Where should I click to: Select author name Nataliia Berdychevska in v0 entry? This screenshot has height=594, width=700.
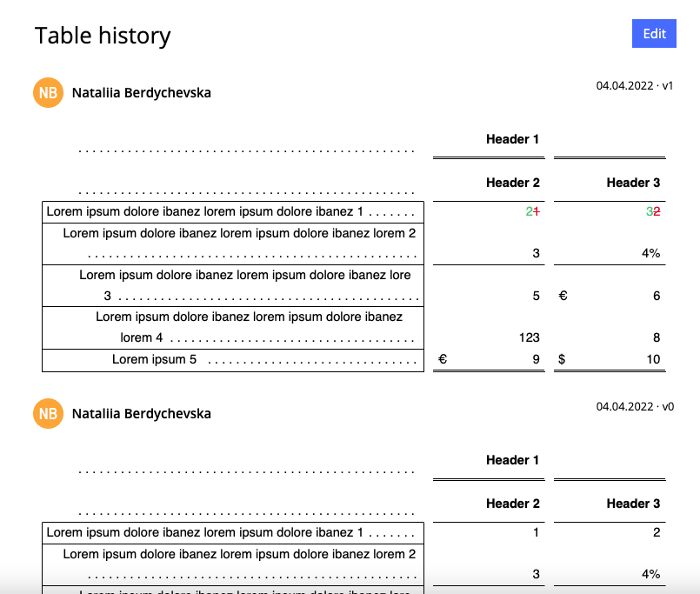coord(142,414)
